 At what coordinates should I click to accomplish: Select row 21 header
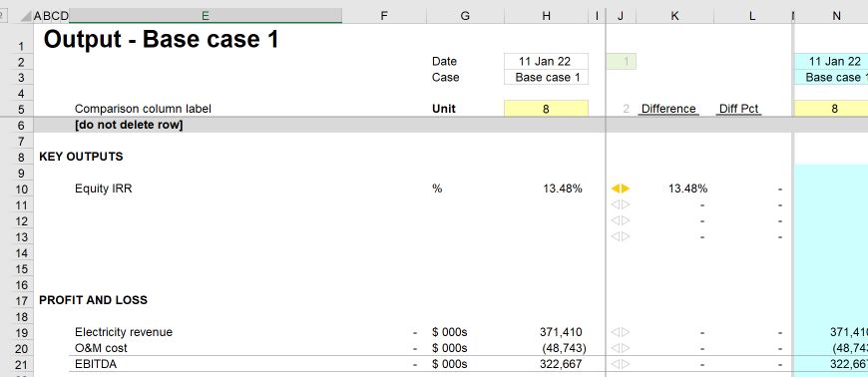click(x=21, y=364)
